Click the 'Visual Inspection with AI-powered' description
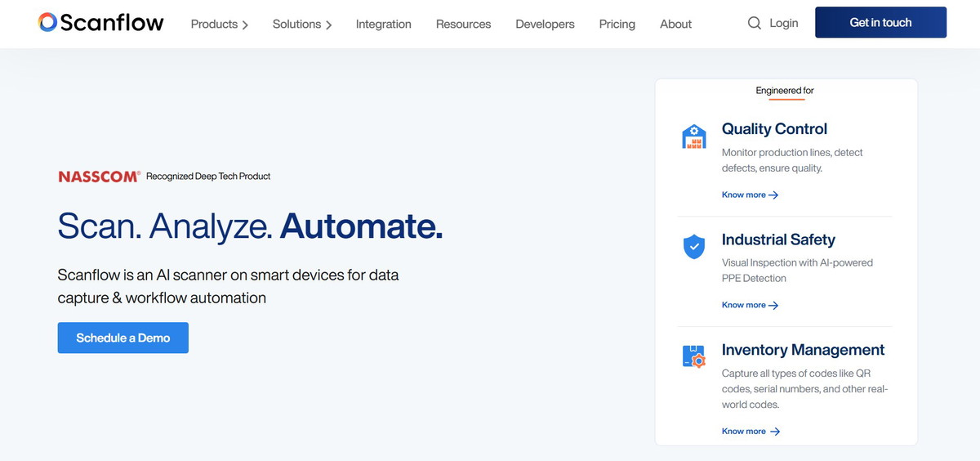Screen dimensions: 980x461 (797, 271)
